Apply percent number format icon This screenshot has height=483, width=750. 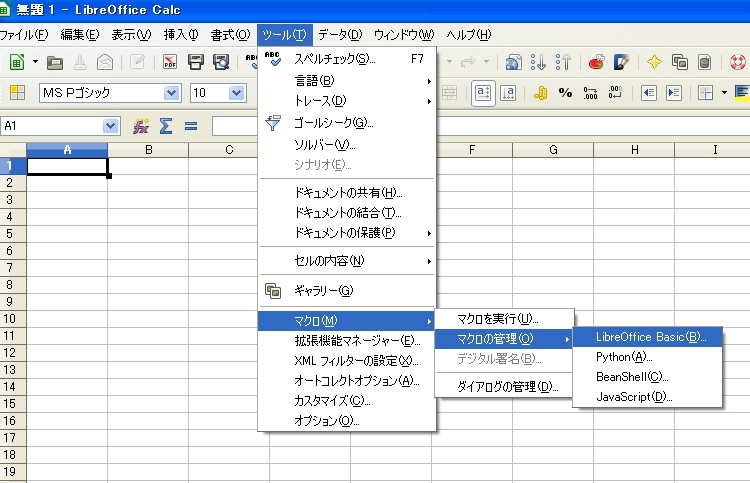(x=565, y=93)
